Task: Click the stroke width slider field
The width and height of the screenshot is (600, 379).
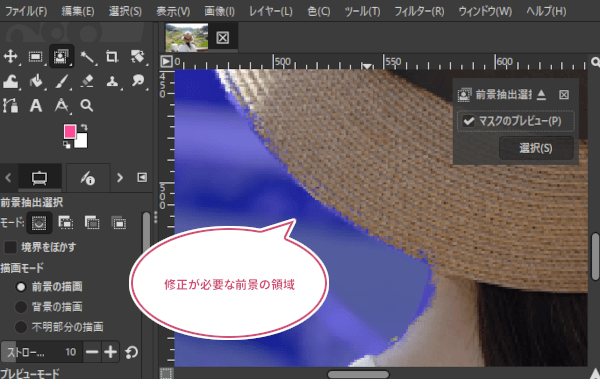Action: coord(41,352)
